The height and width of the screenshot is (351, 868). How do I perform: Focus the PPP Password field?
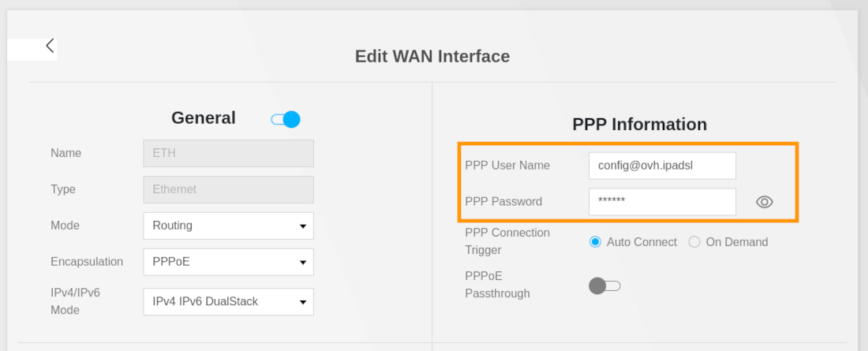tap(662, 202)
